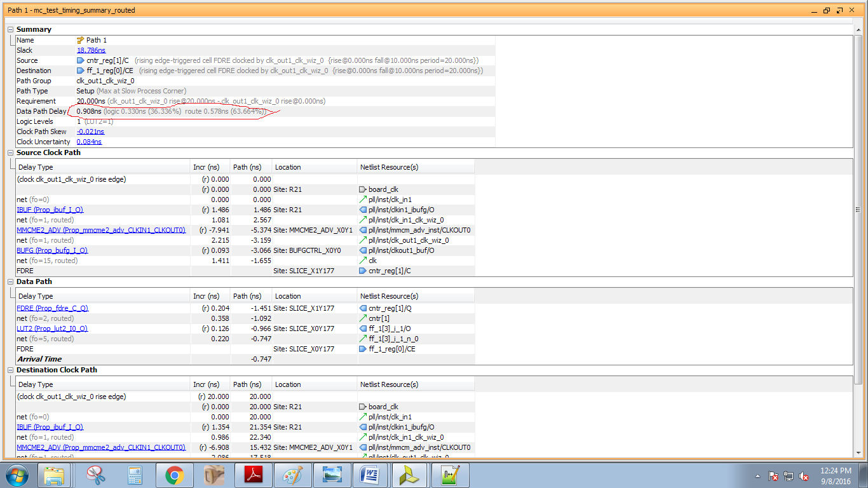Viewport: 868px width, 488px height.
Task: Click IBUF link in Destination Clock Path table
Action: [x=50, y=427]
